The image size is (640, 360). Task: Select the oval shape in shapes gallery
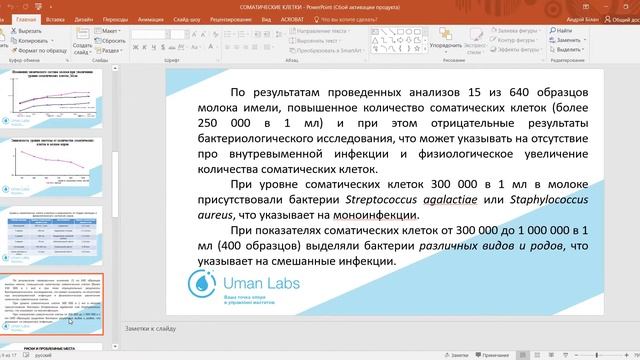409,32
